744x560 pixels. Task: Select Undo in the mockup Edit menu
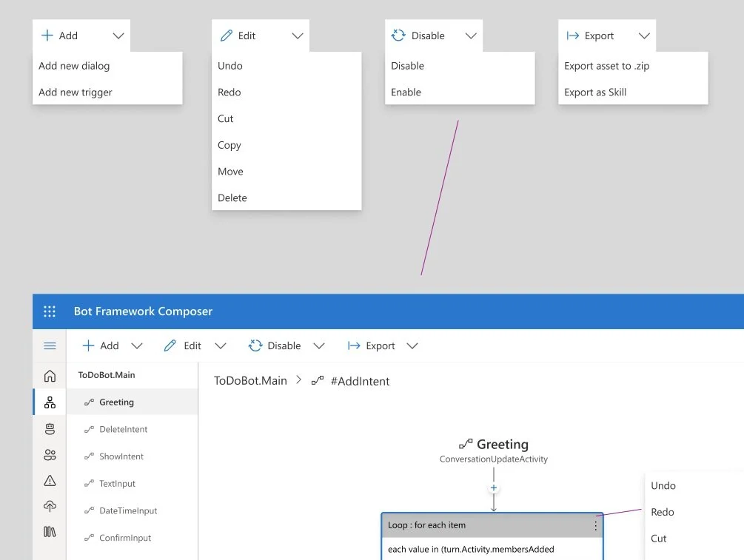(286, 66)
